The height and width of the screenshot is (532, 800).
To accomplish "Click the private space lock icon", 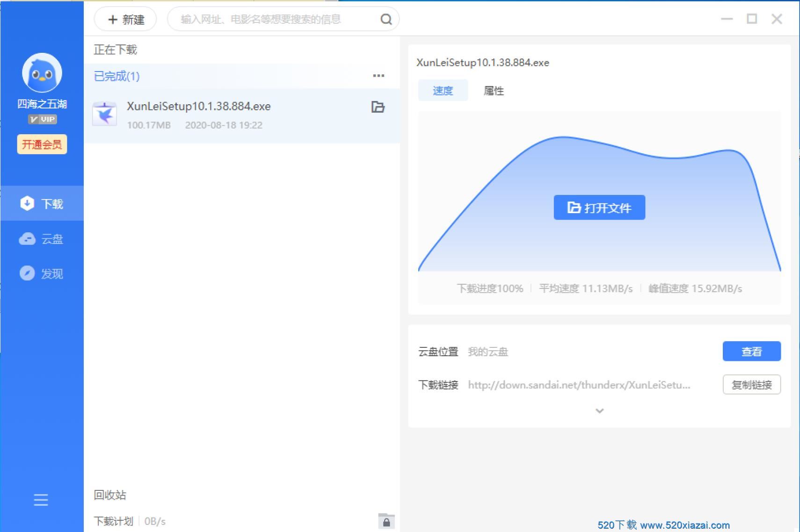I will [386, 521].
